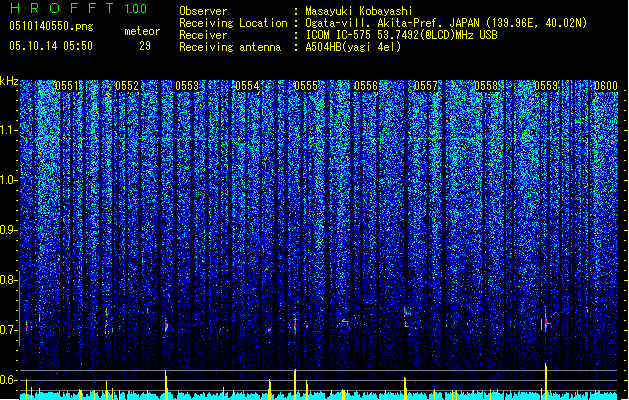Click the 1.1 kHz axis label
Image resolution: width=629 pixels, height=400 pixels.
pyautogui.click(x=8, y=130)
